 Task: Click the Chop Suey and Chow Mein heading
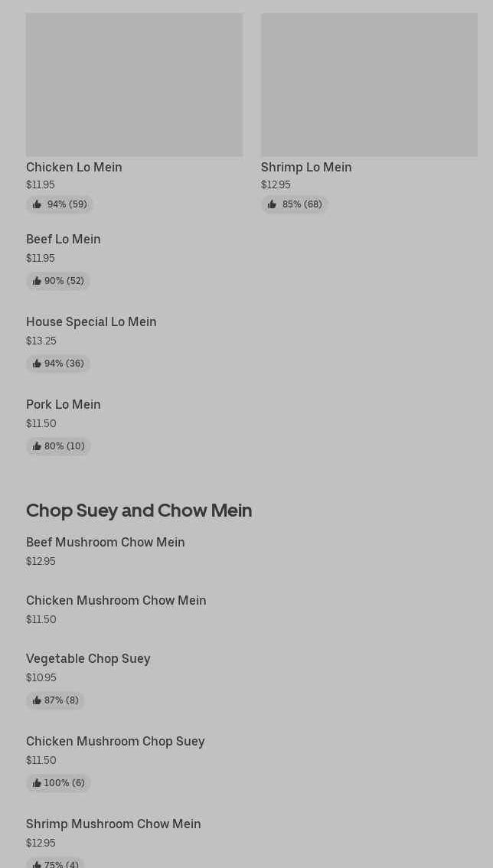[x=139, y=510]
